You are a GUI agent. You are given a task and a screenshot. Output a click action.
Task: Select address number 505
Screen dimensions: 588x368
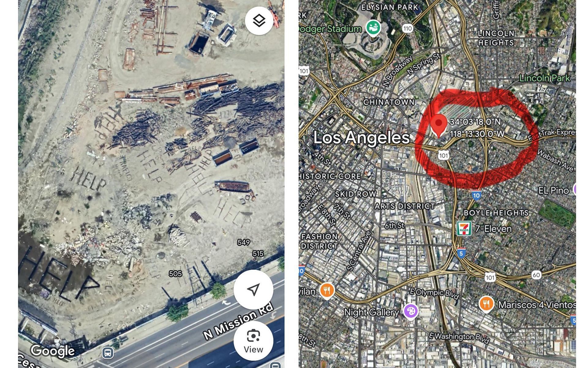tap(175, 274)
